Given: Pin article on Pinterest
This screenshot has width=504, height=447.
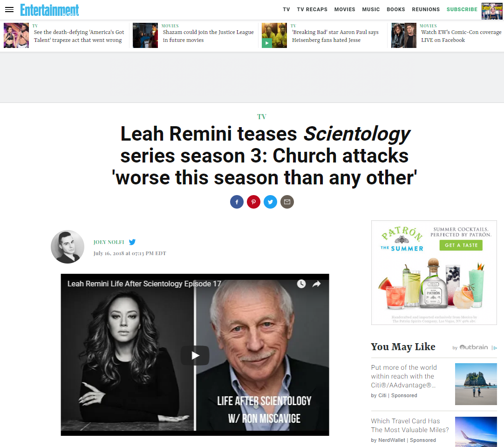Looking at the screenshot, I should 253,202.
